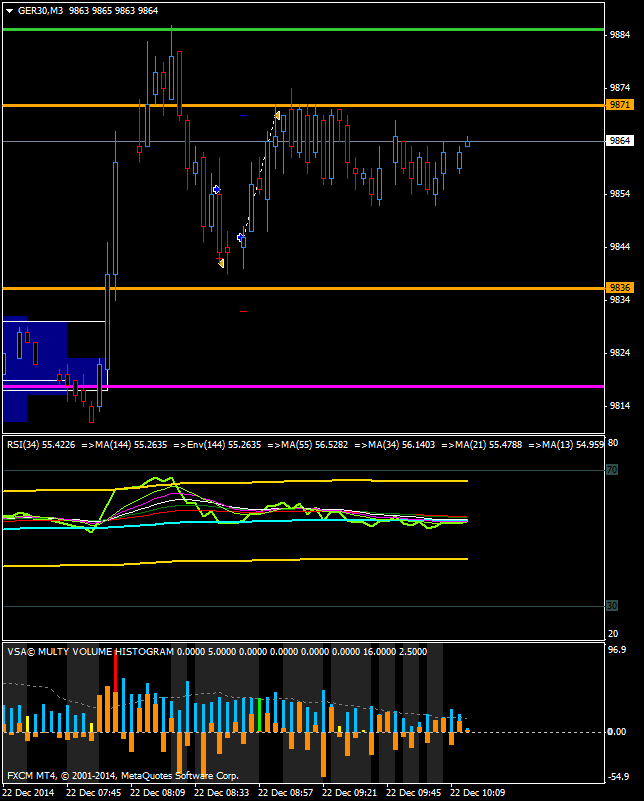Click the orange 9836 price label
Viewport: 644px width, 801px height.
[620, 288]
